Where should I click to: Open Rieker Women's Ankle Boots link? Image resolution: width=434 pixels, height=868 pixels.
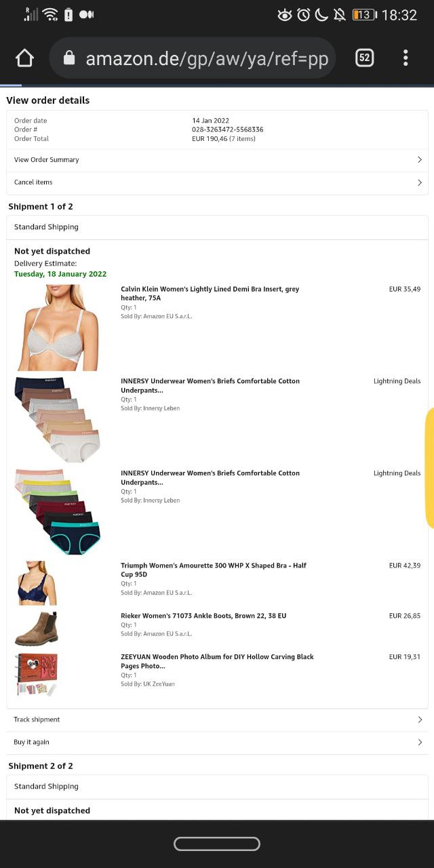(x=203, y=616)
